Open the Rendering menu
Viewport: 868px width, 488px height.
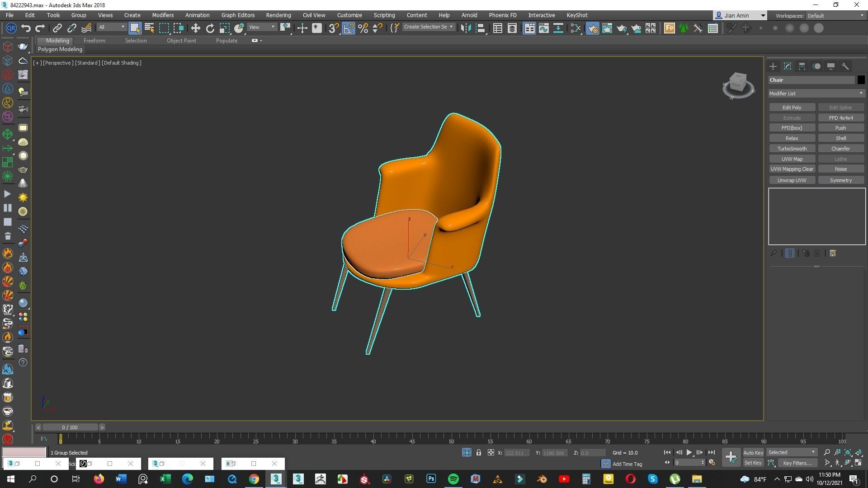tap(278, 15)
